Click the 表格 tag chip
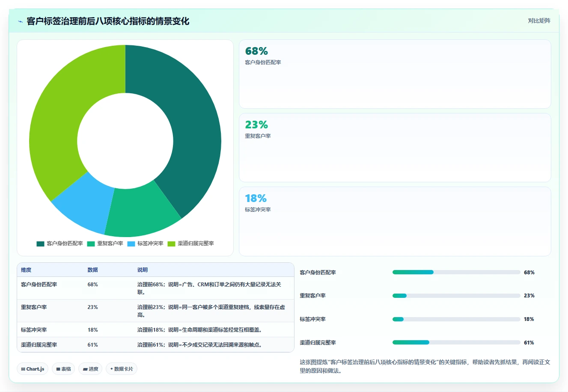 click(x=63, y=369)
